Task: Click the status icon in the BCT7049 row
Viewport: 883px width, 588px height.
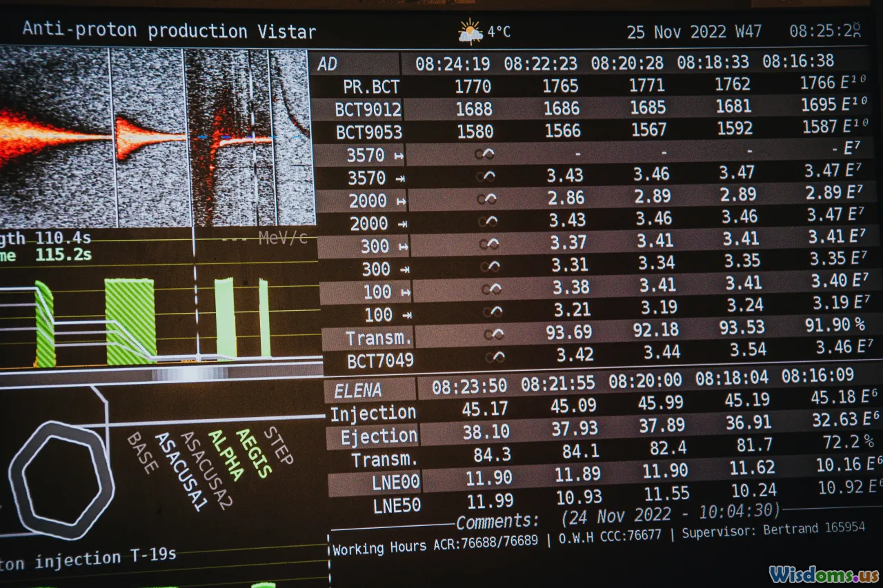Action: 494,357
